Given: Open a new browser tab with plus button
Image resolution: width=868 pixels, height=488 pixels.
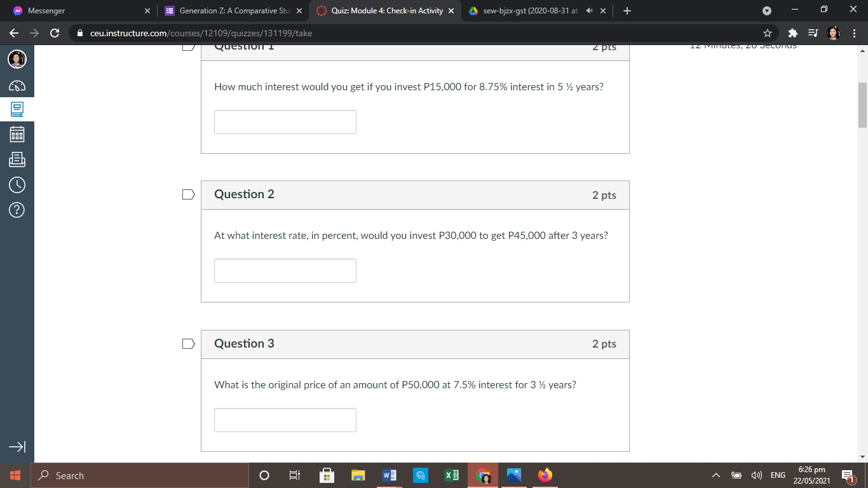Looking at the screenshot, I should pos(627,11).
